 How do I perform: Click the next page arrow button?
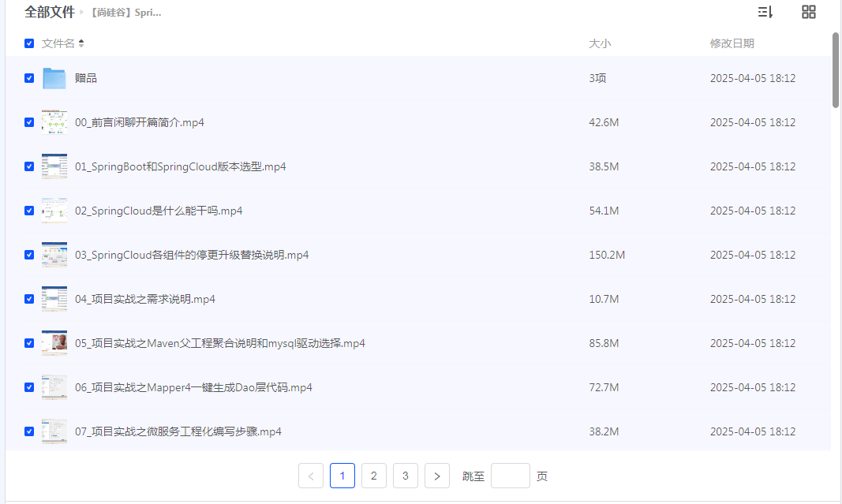click(x=436, y=475)
